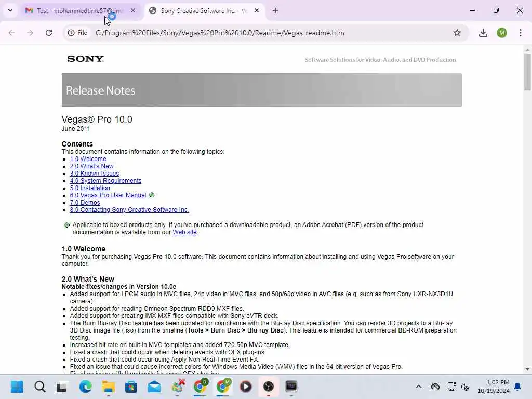This screenshot has height=399, width=532.
Task: Click the Release Notes banner heading
Action: 100,90
